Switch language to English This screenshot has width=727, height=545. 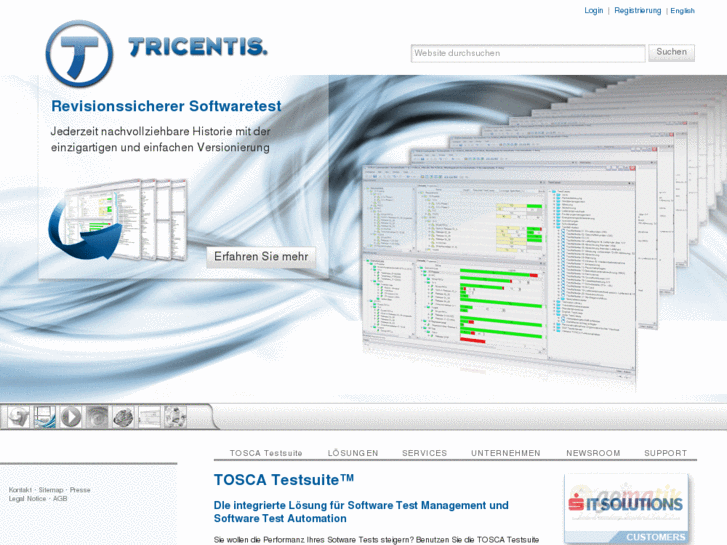tap(682, 11)
